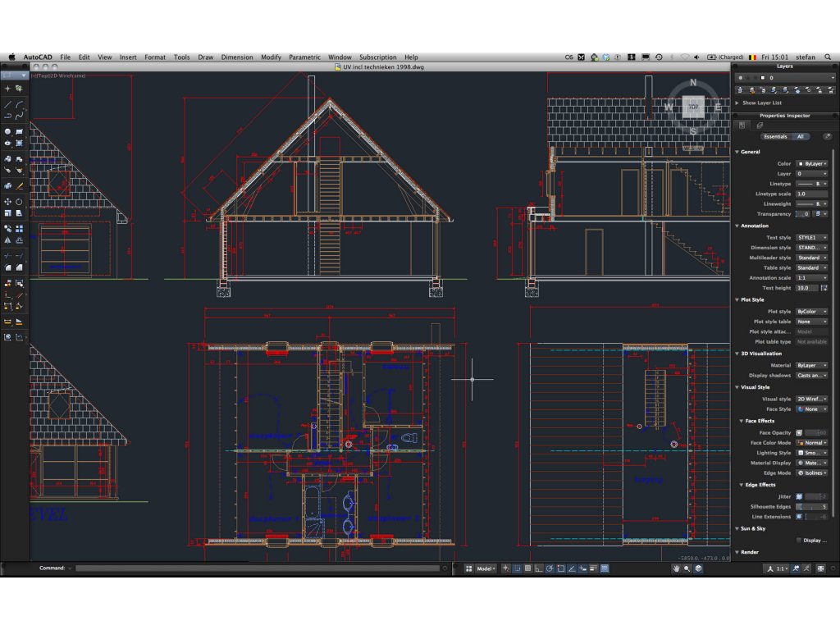Click the Command line input field
Screen dimensions: 840x630
click(256, 568)
